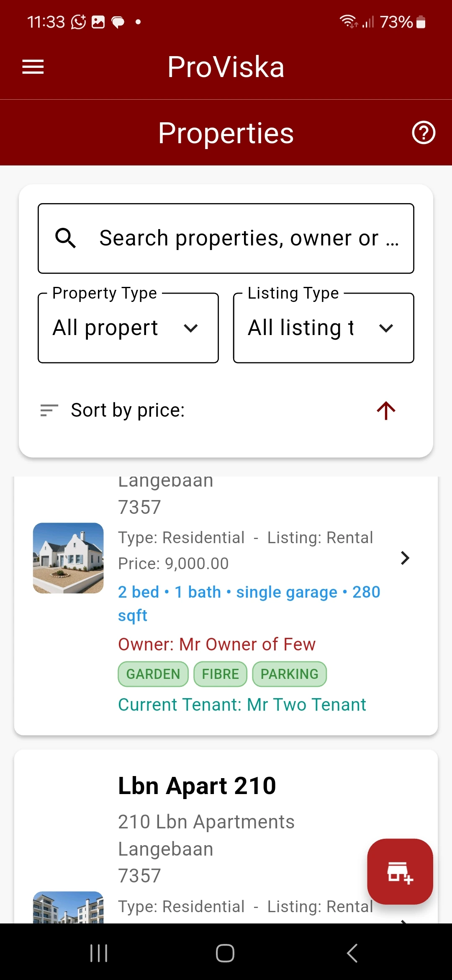The height and width of the screenshot is (980, 452).
Task: Tap the white house property thumbnail
Action: pyautogui.click(x=68, y=558)
